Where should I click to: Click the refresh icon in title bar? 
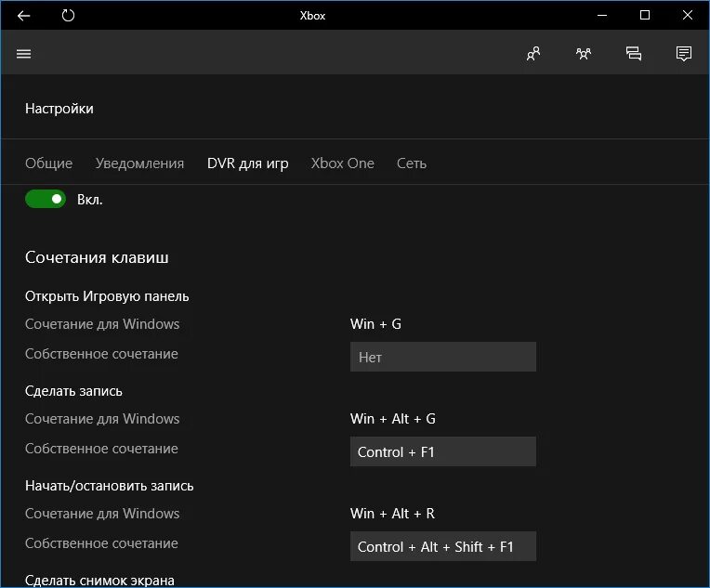(68, 16)
